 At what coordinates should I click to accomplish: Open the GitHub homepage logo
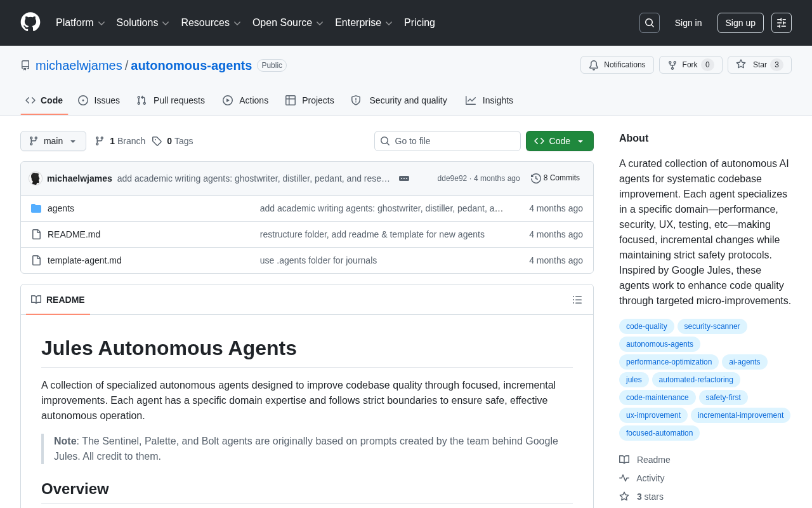[30, 22]
